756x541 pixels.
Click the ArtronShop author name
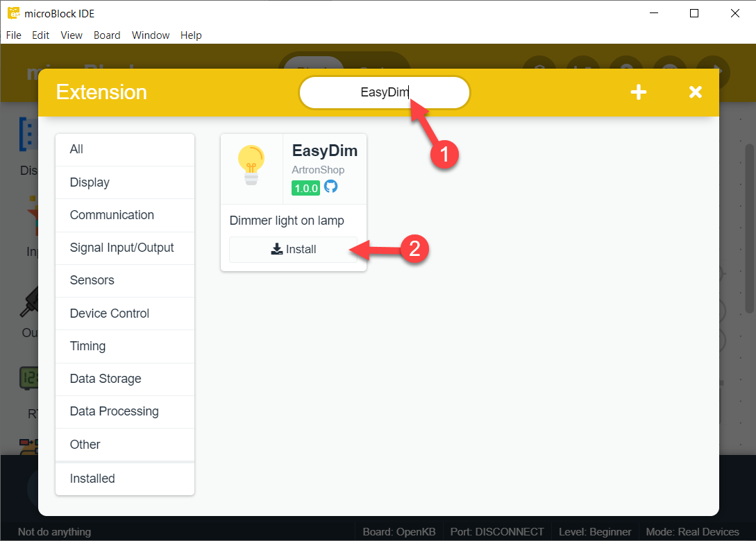[x=318, y=170]
